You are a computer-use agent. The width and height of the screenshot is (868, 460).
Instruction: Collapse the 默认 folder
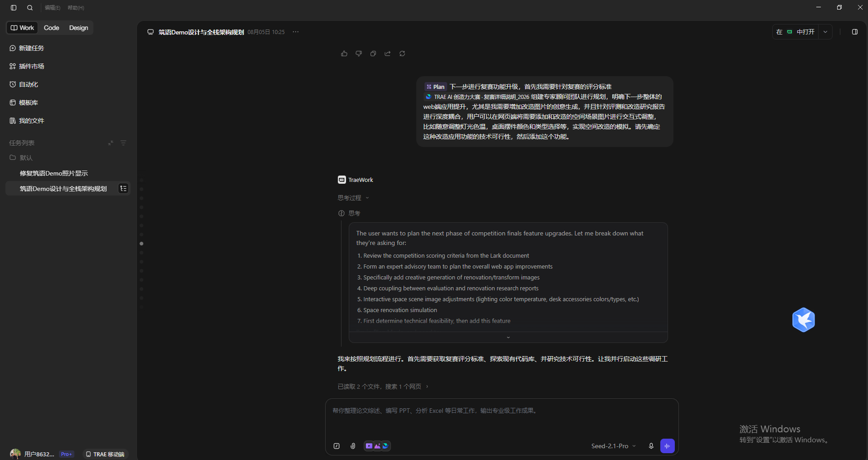[21, 158]
